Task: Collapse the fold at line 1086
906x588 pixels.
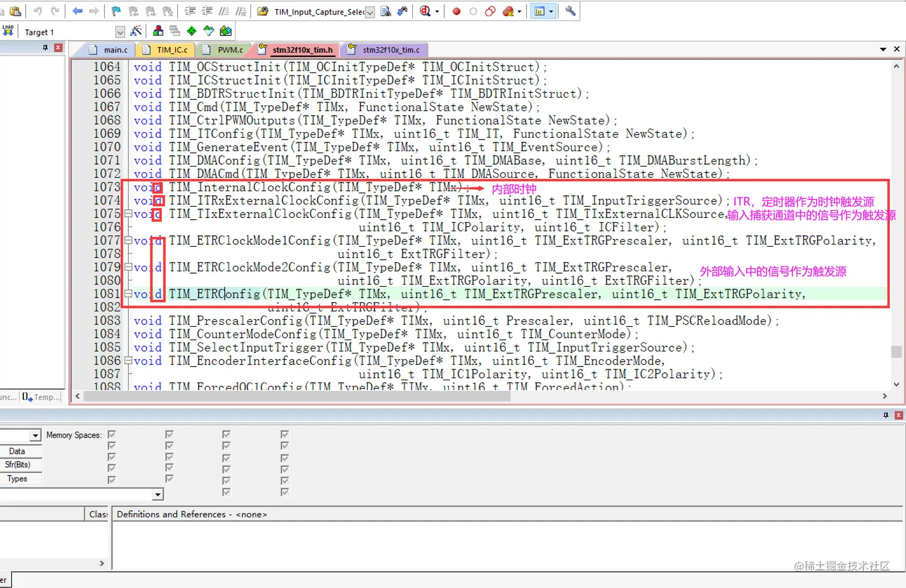Action: (x=128, y=360)
